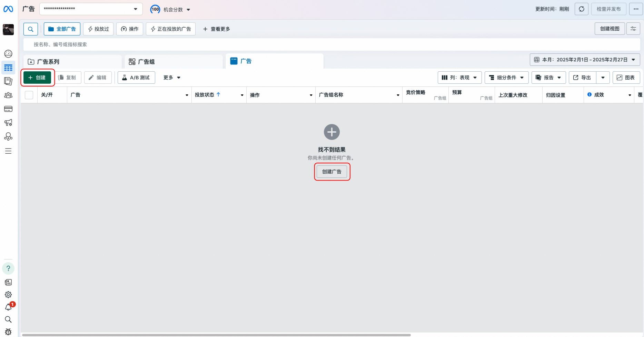Select the campaigns table icon in sidebar
Viewport: 644px width, 337px height.
8,68
